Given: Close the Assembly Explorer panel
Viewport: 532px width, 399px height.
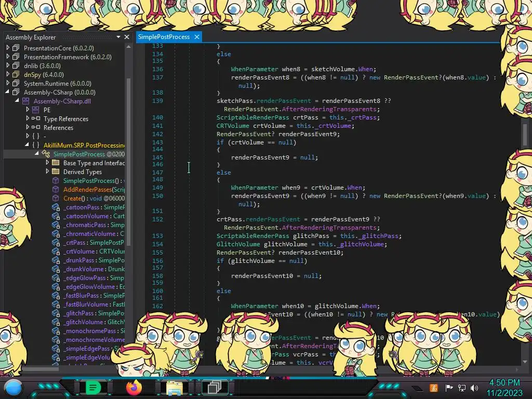Looking at the screenshot, I should tap(127, 37).
